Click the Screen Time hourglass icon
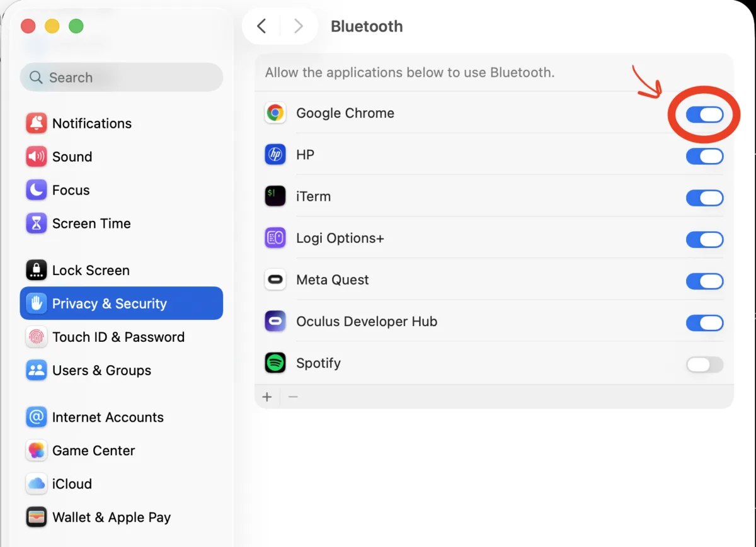Screen dimensions: 756x547 (x=37, y=223)
